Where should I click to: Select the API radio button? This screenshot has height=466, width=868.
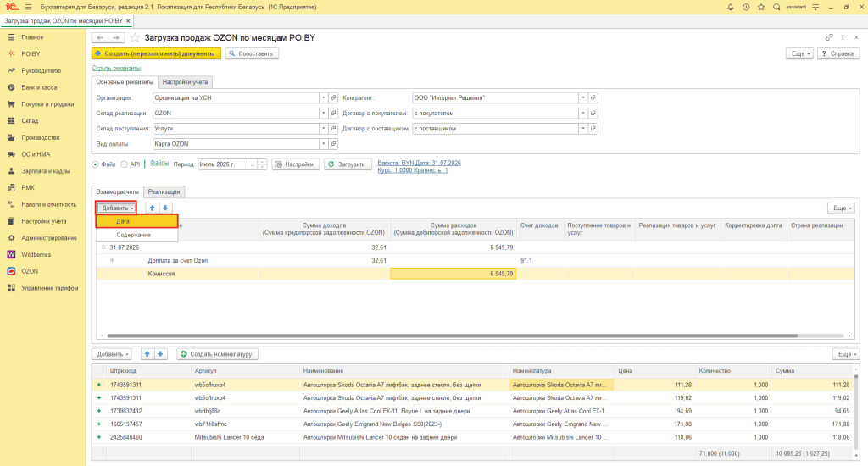pos(124,164)
